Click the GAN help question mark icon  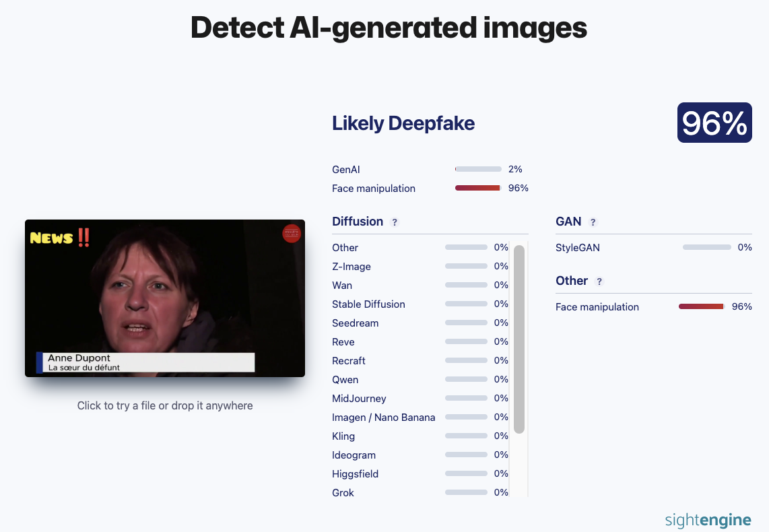593,222
